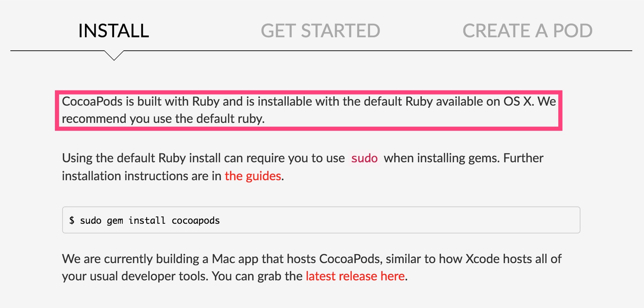Click the 'recommend you use the default ruby' sentence
Screen dimensions: 644x308
point(163,119)
